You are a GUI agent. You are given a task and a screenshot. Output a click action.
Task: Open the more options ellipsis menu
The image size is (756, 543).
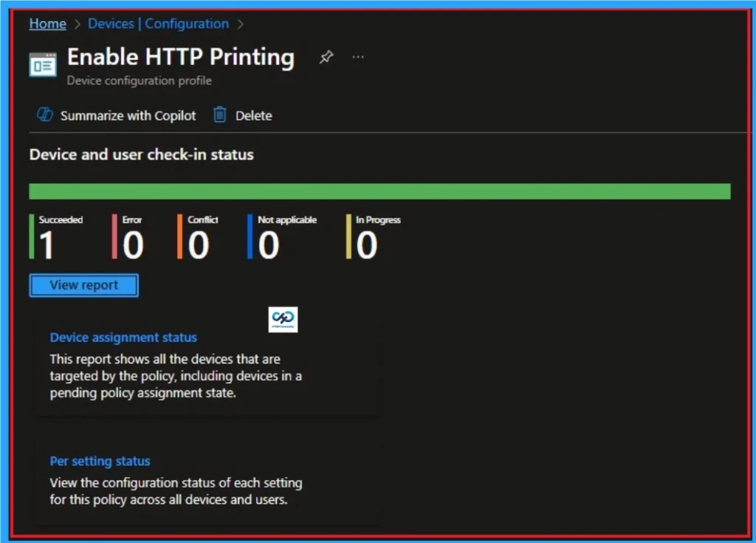pyautogui.click(x=358, y=56)
